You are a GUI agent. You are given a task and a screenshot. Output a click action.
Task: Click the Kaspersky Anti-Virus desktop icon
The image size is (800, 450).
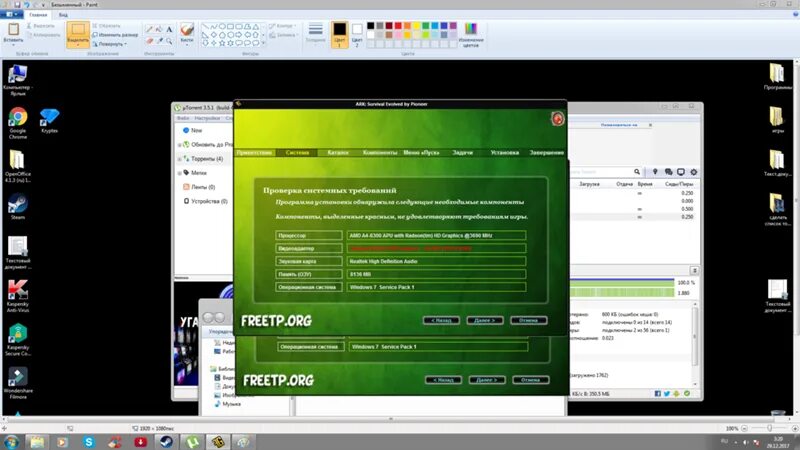pos(18,295)
